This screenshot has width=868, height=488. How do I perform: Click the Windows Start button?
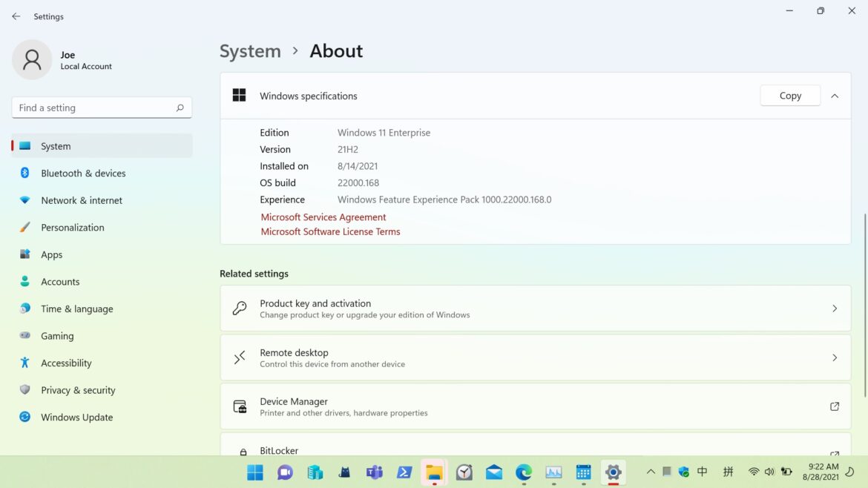click(x=255, y=472)
